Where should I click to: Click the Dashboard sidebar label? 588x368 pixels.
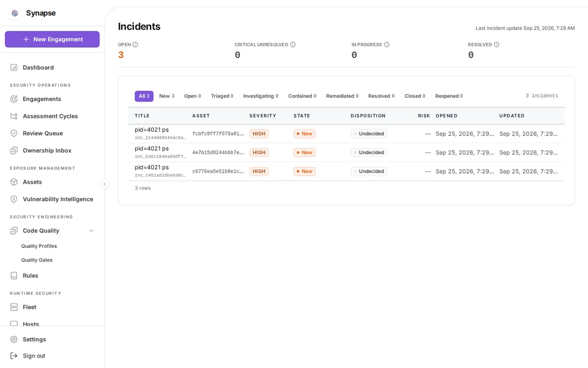pyautogui.click(x=38, y=67)
